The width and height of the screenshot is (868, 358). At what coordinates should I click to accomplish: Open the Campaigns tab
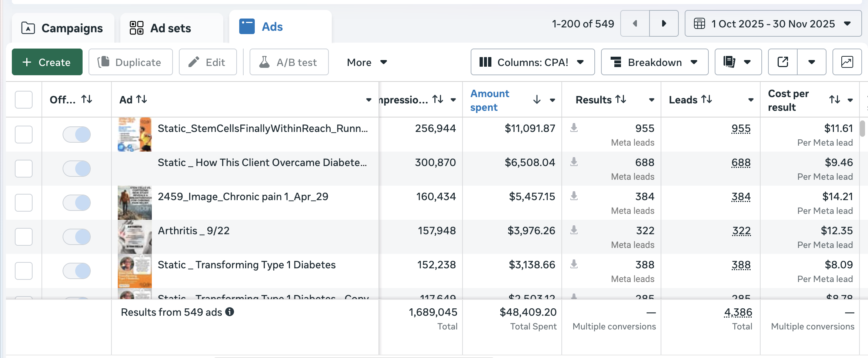[63, 28]
